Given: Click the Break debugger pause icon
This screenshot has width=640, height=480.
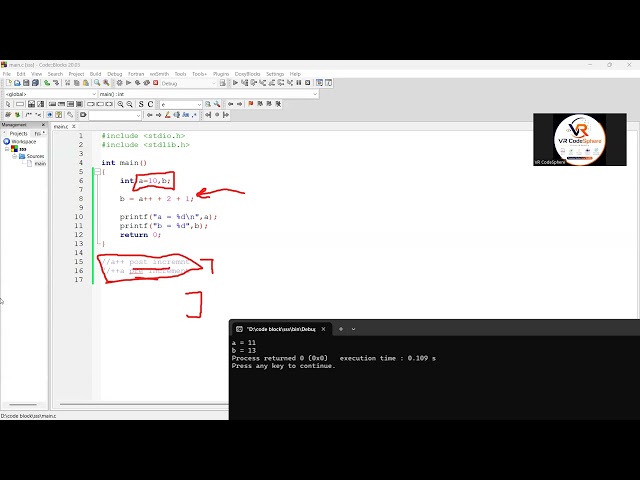Looking at the screenshot, I should tap(299, 83).
